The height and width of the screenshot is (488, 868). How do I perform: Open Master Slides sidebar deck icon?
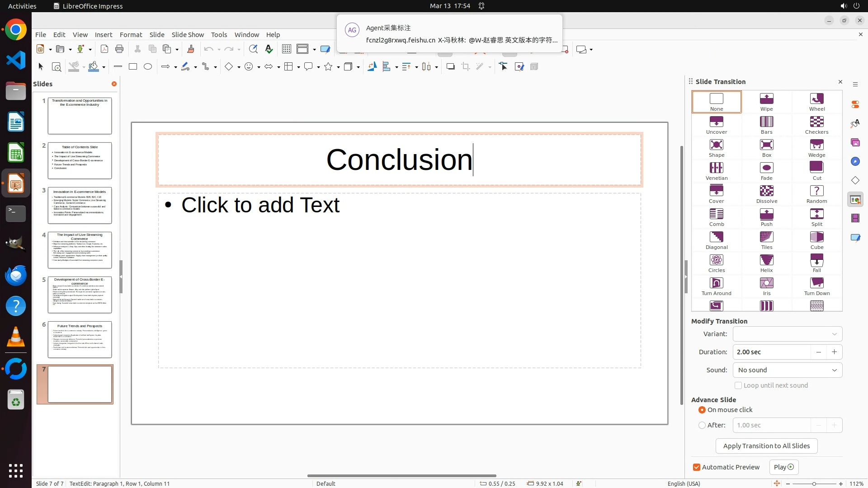[x=855, y=237]
